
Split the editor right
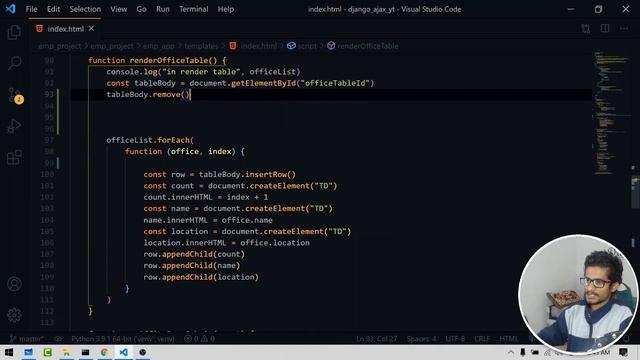(x=605, y=29)
